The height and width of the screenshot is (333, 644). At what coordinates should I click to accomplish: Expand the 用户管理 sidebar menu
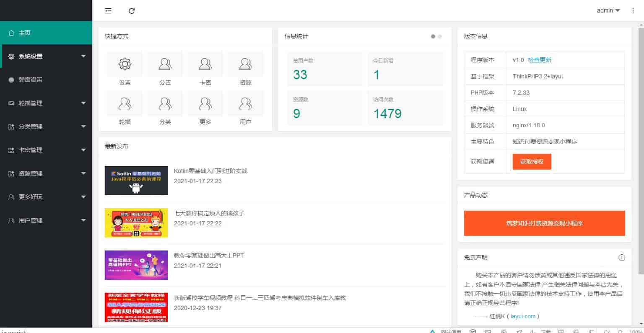click(x=46, y=220)
